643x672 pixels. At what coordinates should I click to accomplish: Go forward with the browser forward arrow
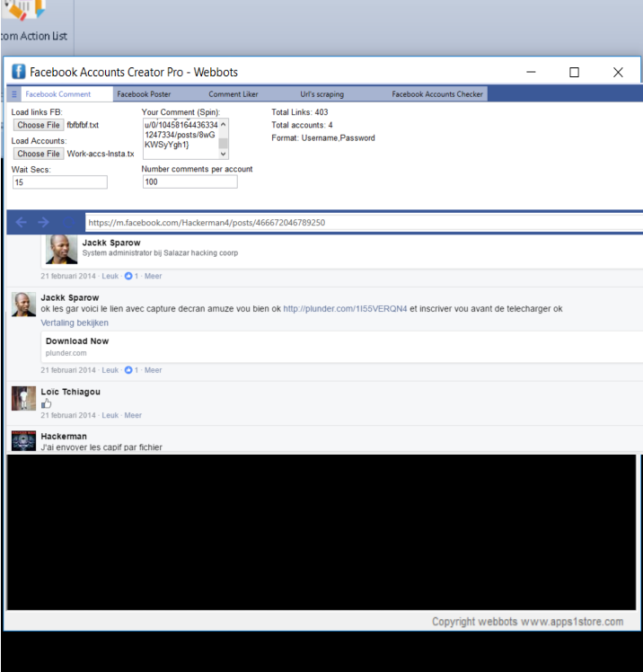pos(43,222)
